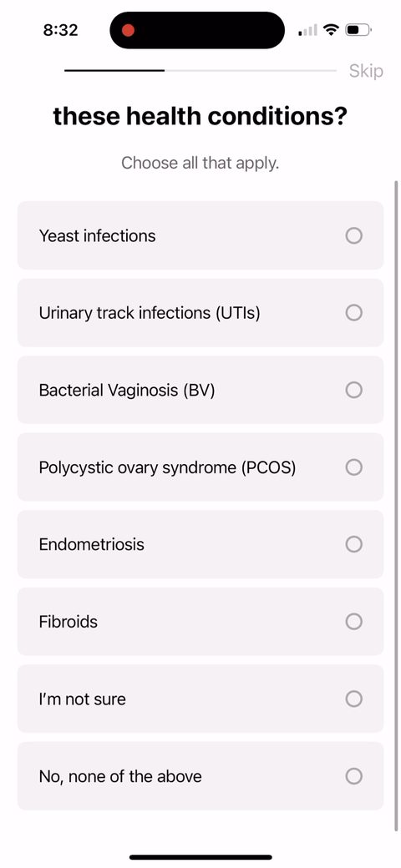Toggle the Fibroids selection circle
This screenshot has height=868, width=401.
click(x=354, y=622)
